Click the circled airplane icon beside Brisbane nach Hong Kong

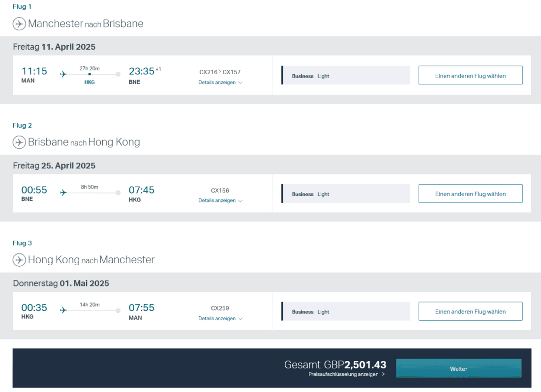(19, 142)
